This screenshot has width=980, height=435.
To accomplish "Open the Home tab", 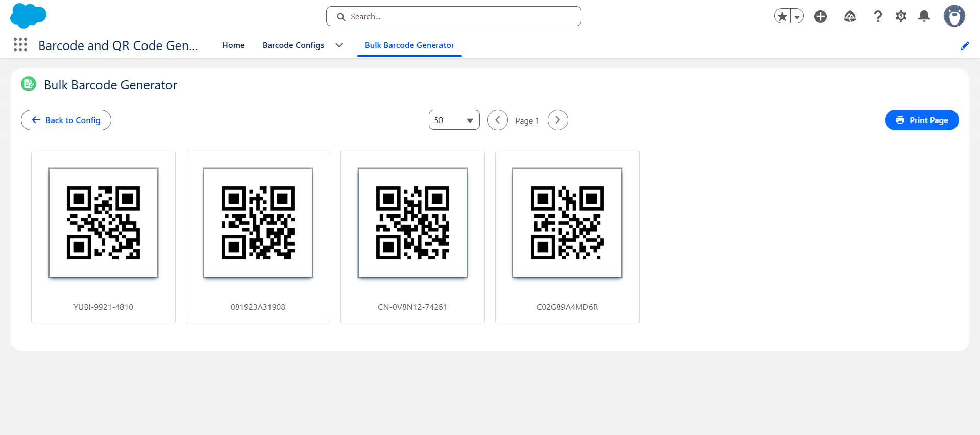I will click(233, 45).
